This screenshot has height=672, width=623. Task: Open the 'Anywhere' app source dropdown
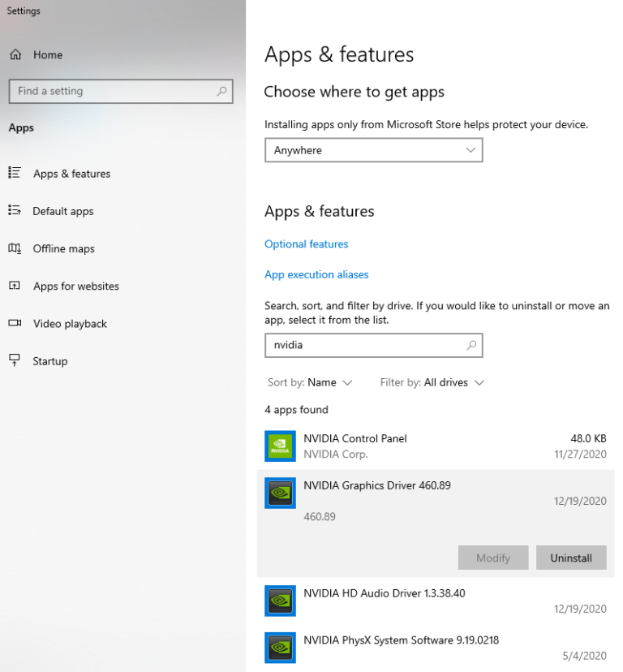tap(373, 150)
